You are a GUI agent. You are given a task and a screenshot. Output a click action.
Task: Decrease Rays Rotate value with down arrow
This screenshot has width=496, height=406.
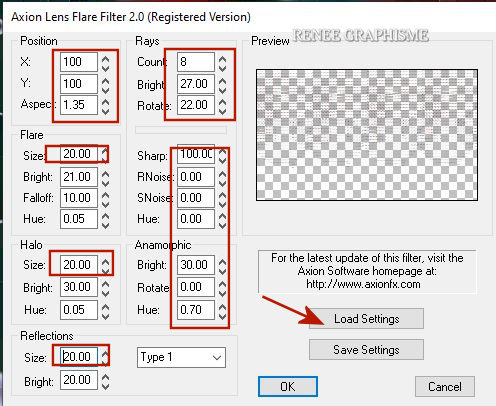(222, 111)
